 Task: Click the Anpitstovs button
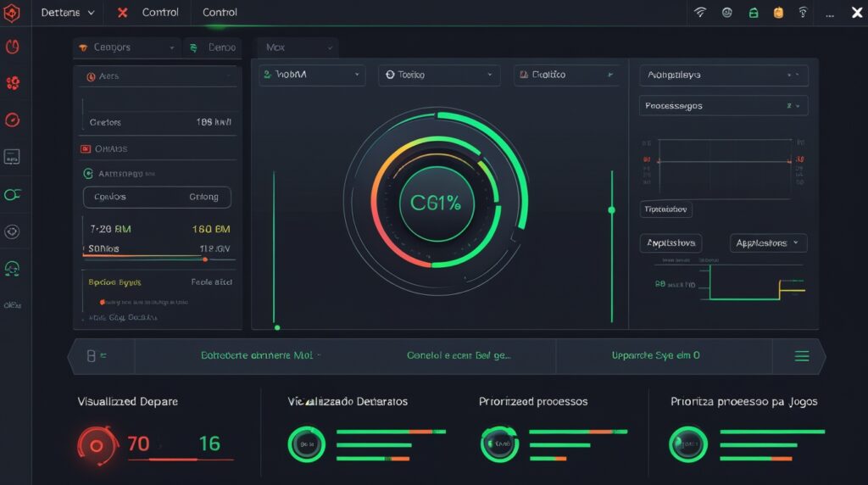pos(671,243)
